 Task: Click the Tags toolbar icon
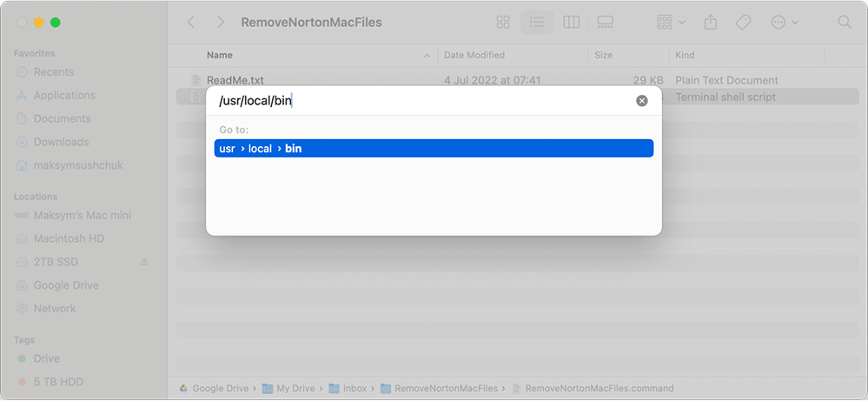click(x=743, y=22)
